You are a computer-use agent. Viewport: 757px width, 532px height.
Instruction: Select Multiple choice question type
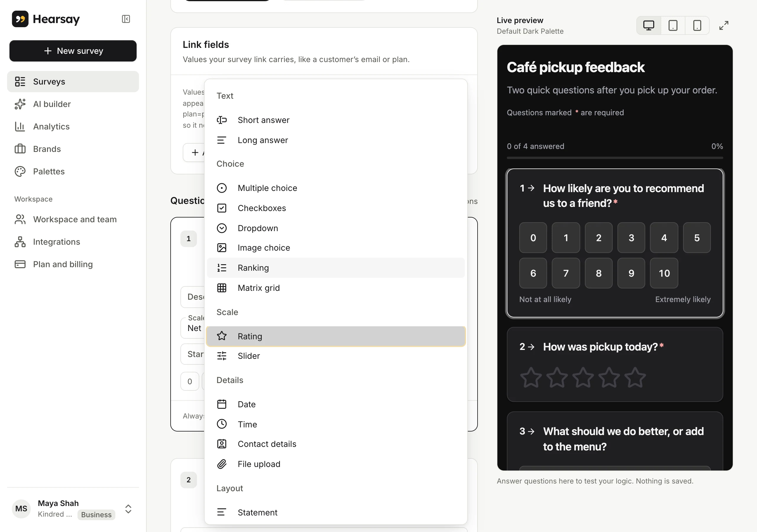[x=336, y=188]
